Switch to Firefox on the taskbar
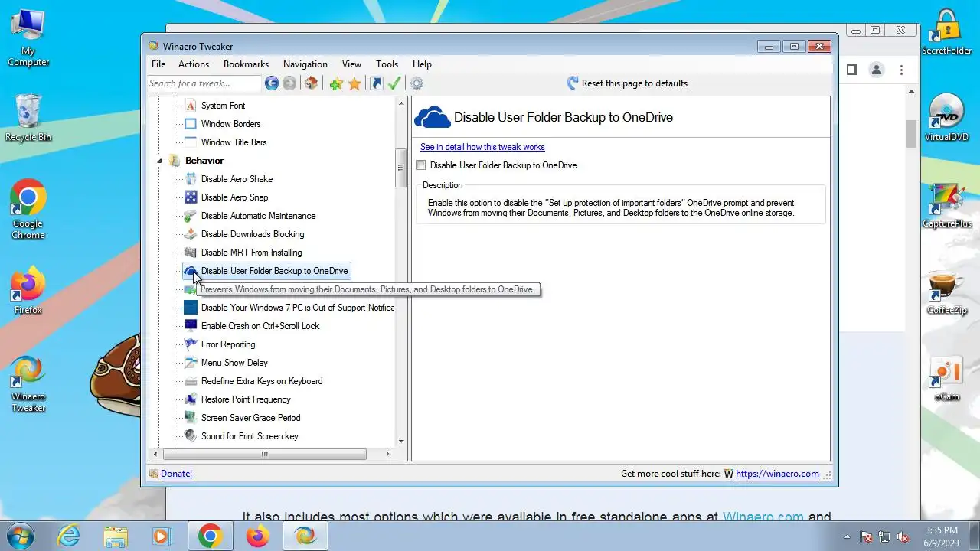Screen dimensions: 980x551 (257, 536)
